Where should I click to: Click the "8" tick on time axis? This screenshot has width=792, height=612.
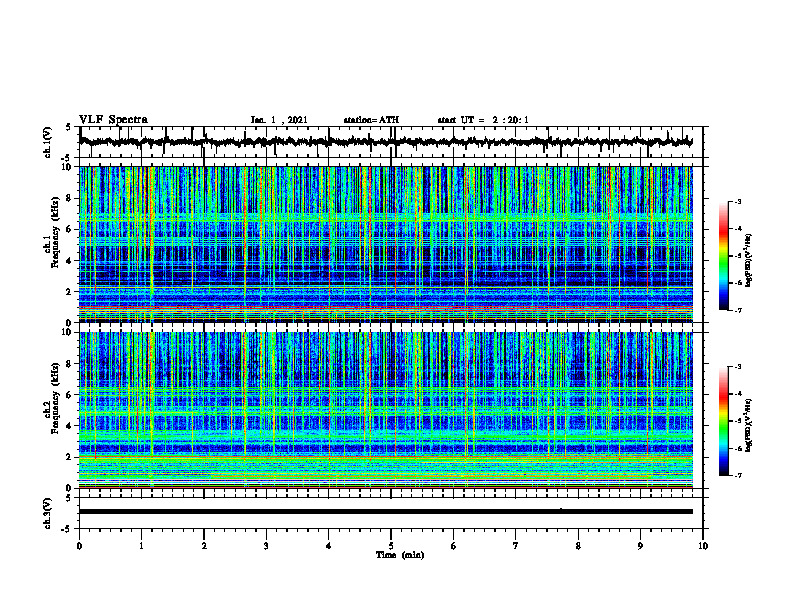click(x=578, y=546)
